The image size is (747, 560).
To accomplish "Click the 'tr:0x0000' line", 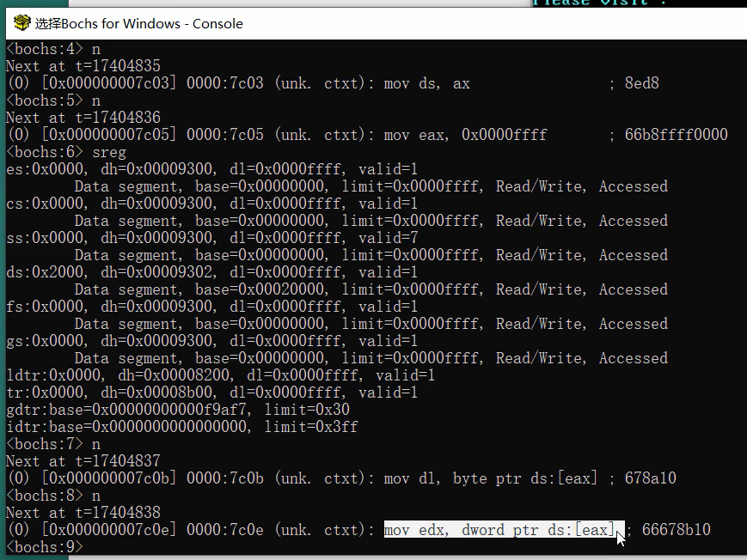I will [212, 393].
